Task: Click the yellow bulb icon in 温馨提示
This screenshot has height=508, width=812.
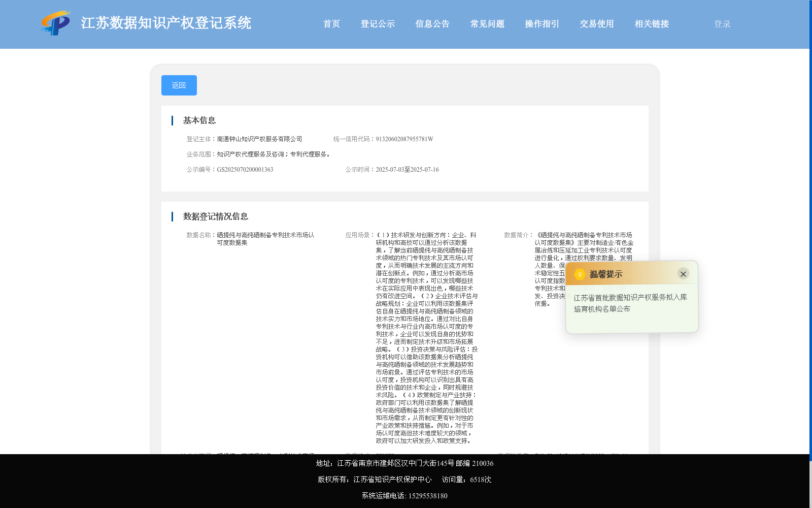Action: click(580, 274)
